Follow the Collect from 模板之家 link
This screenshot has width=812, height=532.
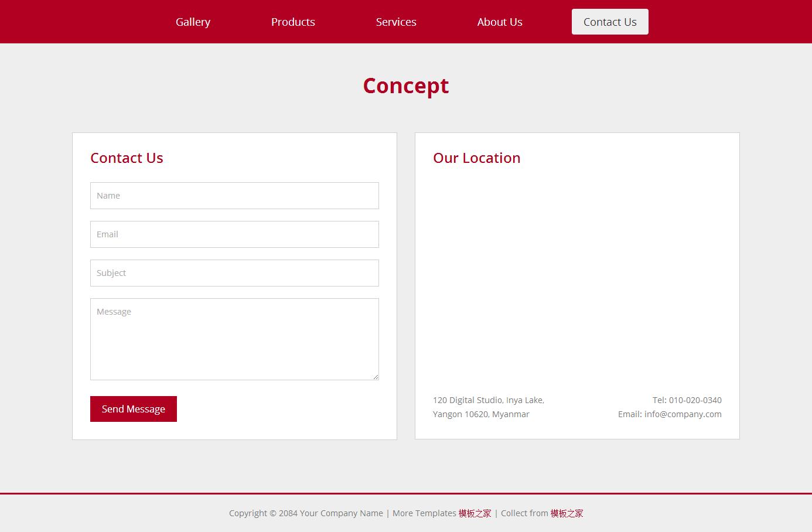tap(567, 513)
